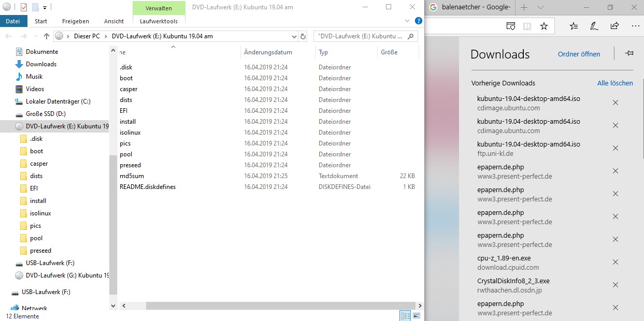Open Musik in the navigation pane
The height and width of the screenshot is (321, 644).
point(34,77)
